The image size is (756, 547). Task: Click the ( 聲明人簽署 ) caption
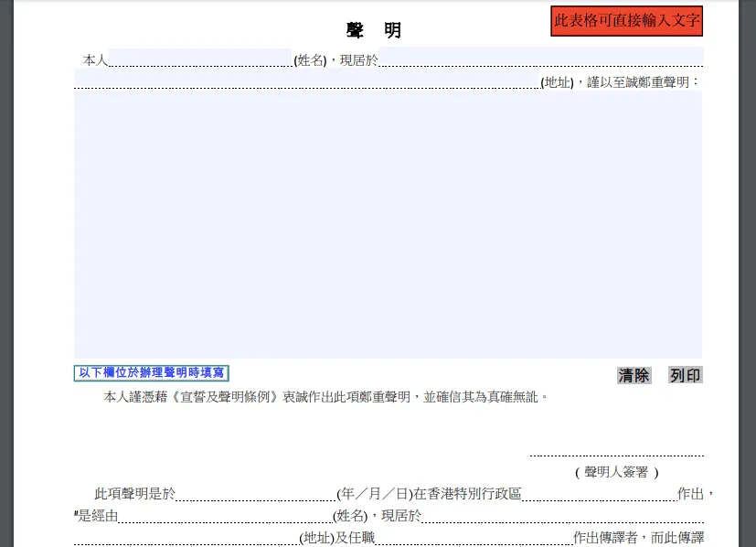pyautogui.click(x=617, y=472)
